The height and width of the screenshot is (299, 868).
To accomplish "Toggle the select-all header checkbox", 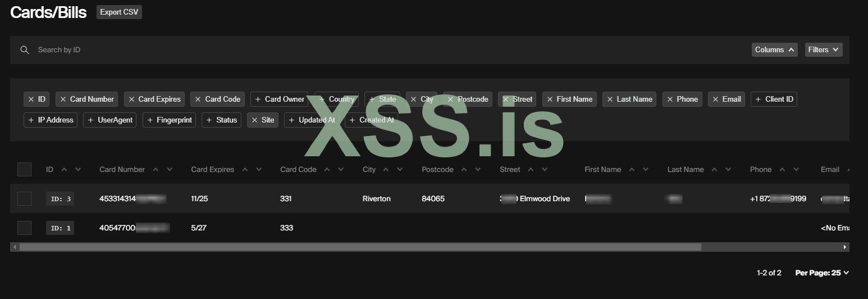I will coord(24,169).
